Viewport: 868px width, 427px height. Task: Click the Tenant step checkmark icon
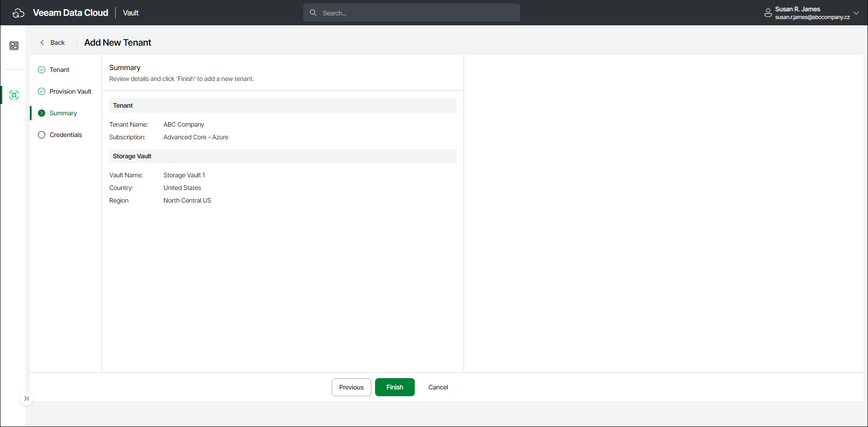(42, 70)
